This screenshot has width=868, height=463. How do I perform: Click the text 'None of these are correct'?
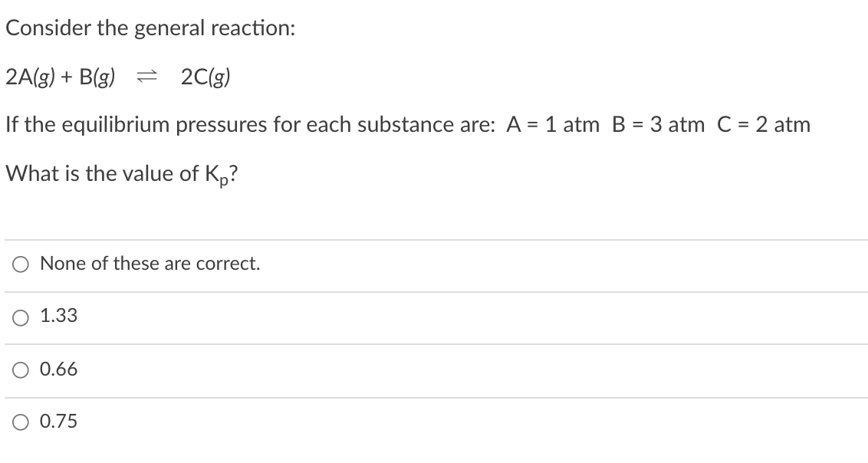[x=150, y=264]
